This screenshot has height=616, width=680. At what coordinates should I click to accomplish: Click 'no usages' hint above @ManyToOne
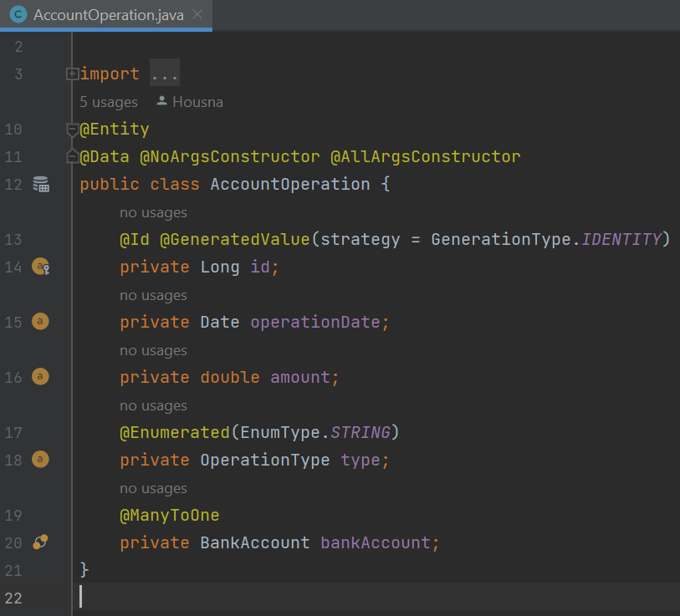click(154, 489)
